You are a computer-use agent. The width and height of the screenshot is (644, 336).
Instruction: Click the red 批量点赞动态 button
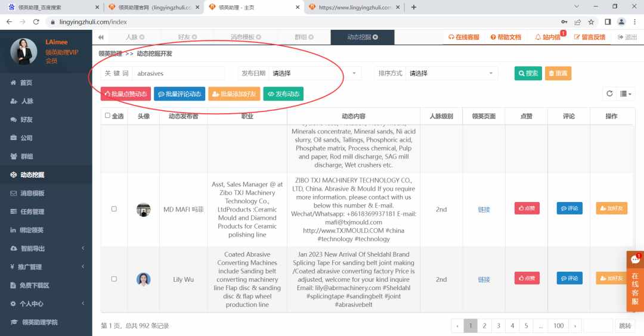[126, 94]
